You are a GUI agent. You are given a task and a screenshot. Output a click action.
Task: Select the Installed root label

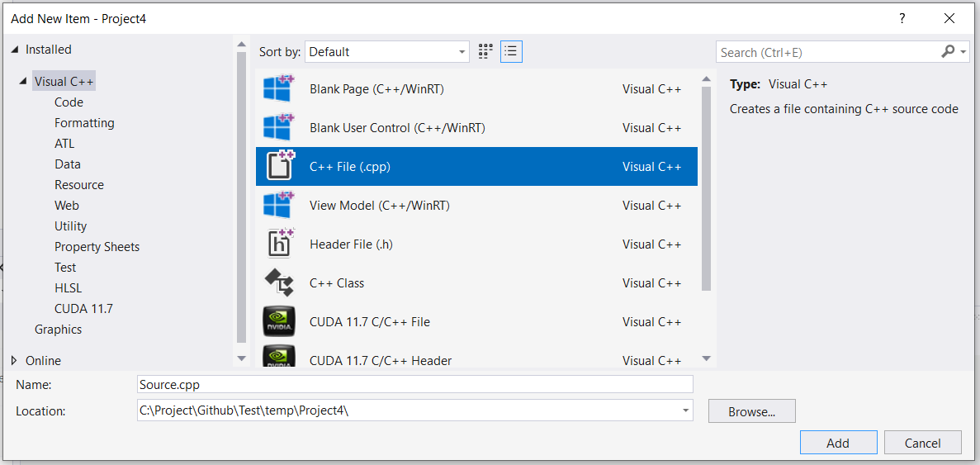coord(49,50)
